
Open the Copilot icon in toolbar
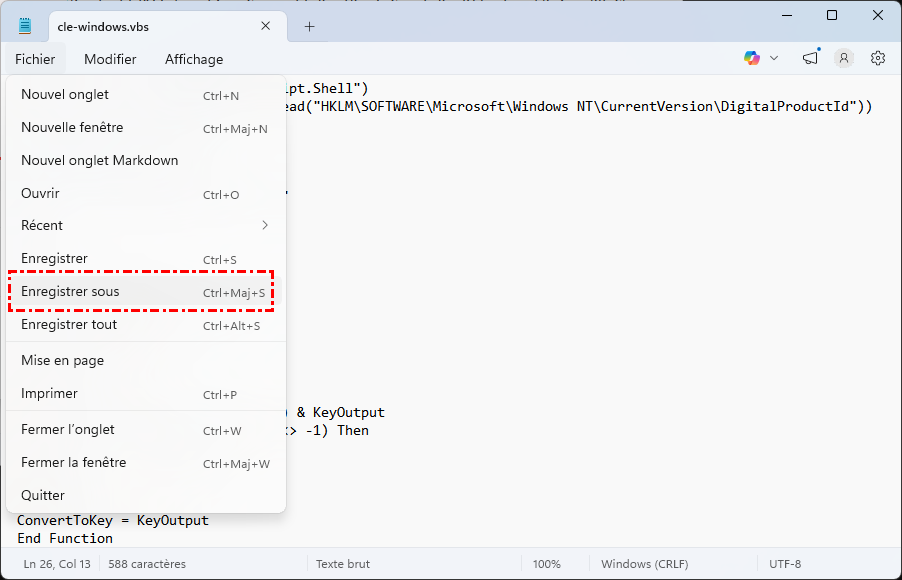pyautogui.click(x=752, y=59)
